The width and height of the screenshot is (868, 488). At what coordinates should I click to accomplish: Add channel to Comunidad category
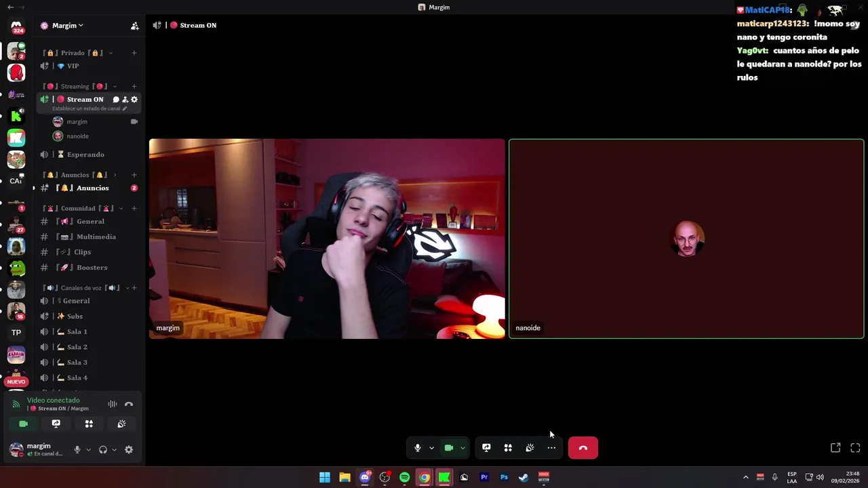point(134,209)
